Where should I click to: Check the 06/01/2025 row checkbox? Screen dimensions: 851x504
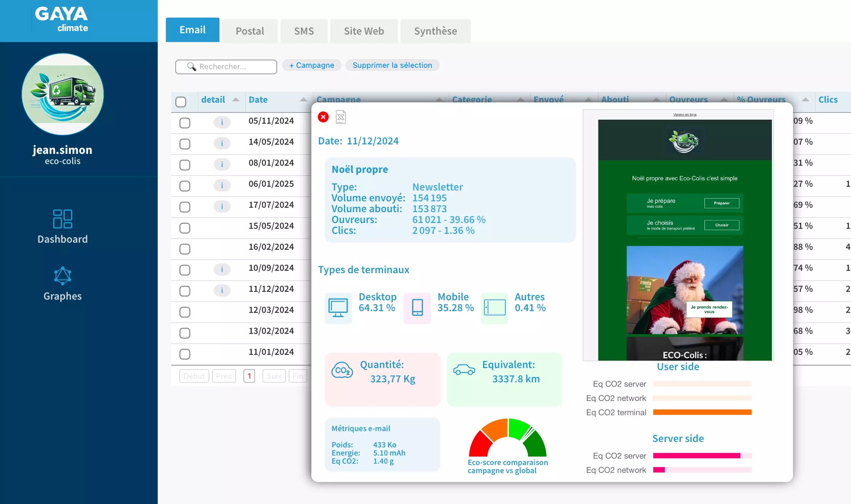tap(185, 186)
